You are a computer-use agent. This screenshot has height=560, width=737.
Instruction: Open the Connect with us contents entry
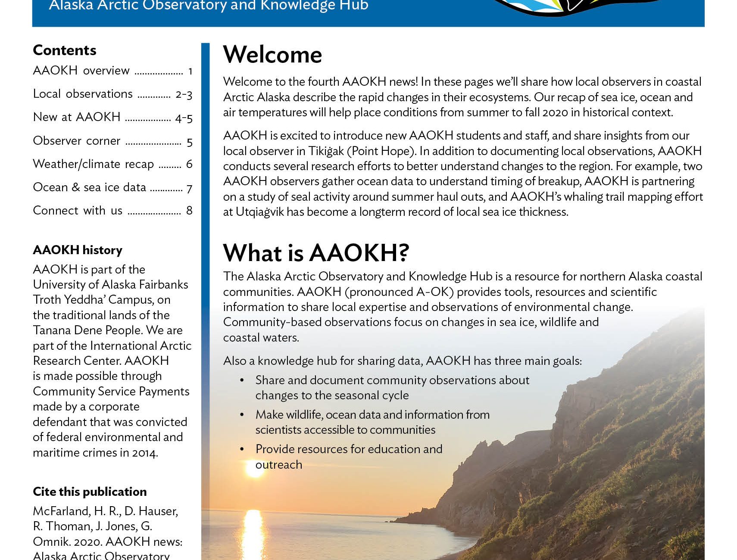click(x=112, y=211)
